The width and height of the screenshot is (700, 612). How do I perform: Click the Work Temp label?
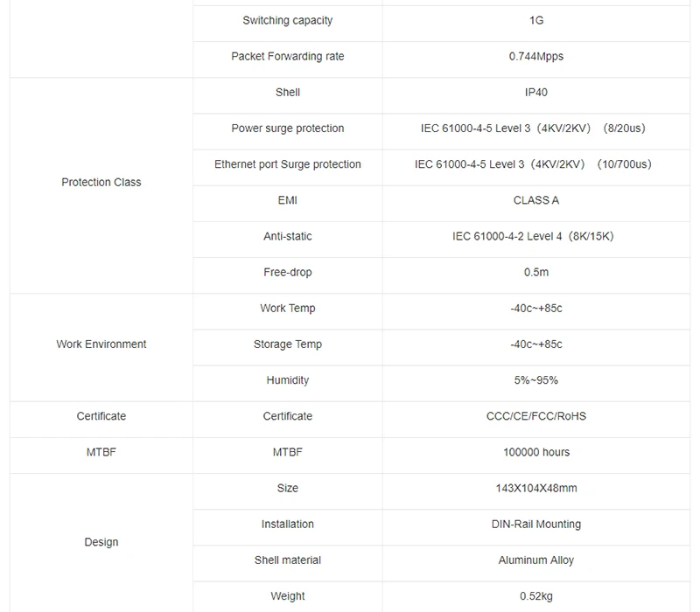(288, 309)
